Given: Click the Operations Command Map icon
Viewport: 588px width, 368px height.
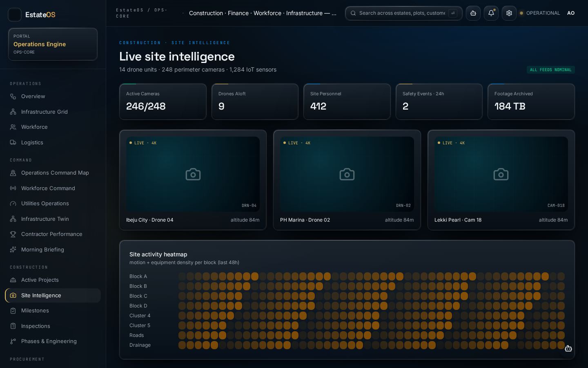Looking at the screenshot, I should 13,173.
